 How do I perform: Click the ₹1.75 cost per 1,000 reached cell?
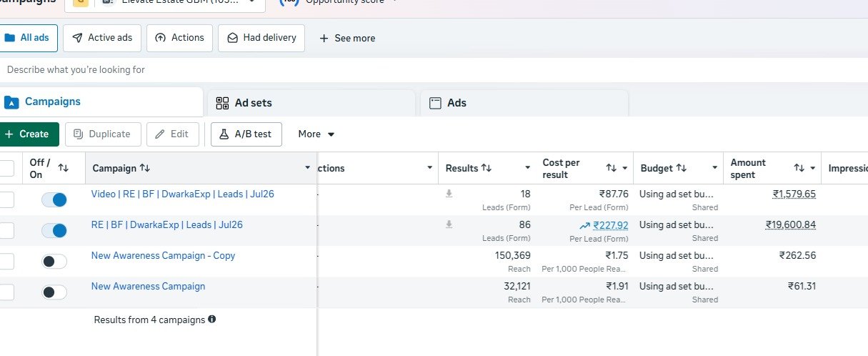coord(617,255)
